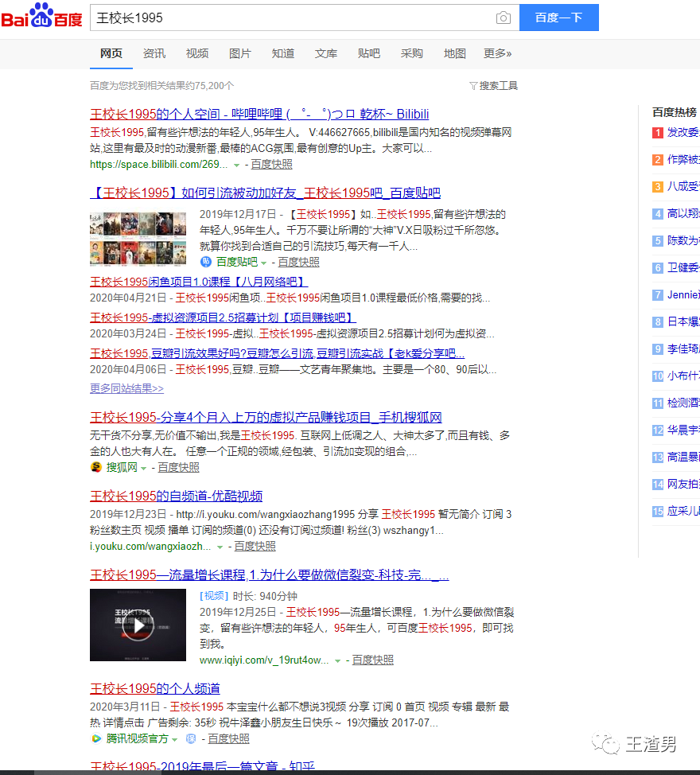Image resolution: width=700 pixels, height=775 pixels.
Task: Expand dropdown next to 搜狐网 source
Action: (144, 468)
